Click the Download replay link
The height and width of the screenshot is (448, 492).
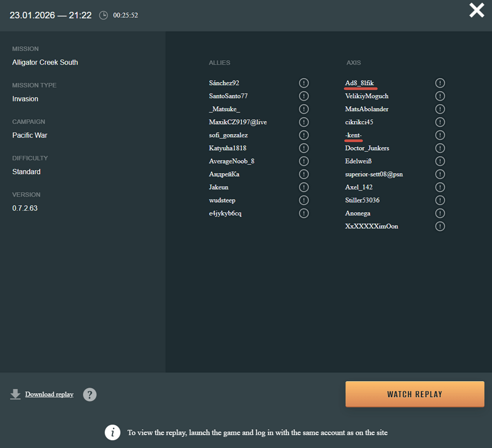tap(49, 394)
